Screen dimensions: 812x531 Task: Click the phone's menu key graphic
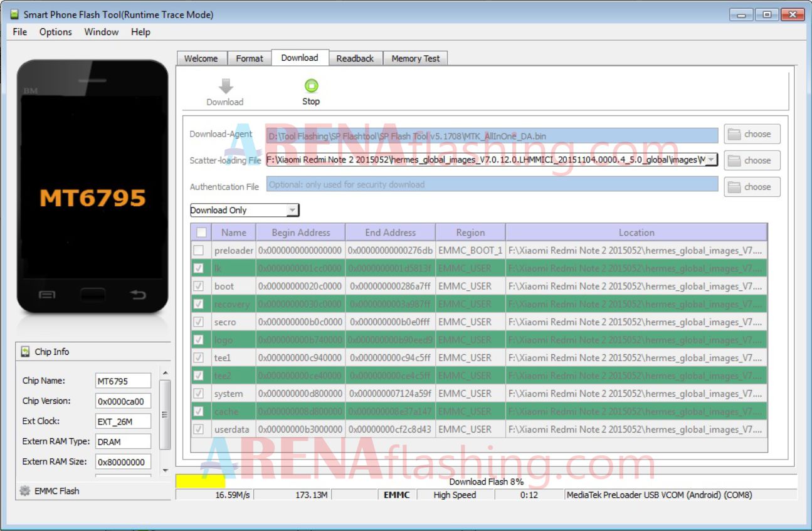click(47, 294)
